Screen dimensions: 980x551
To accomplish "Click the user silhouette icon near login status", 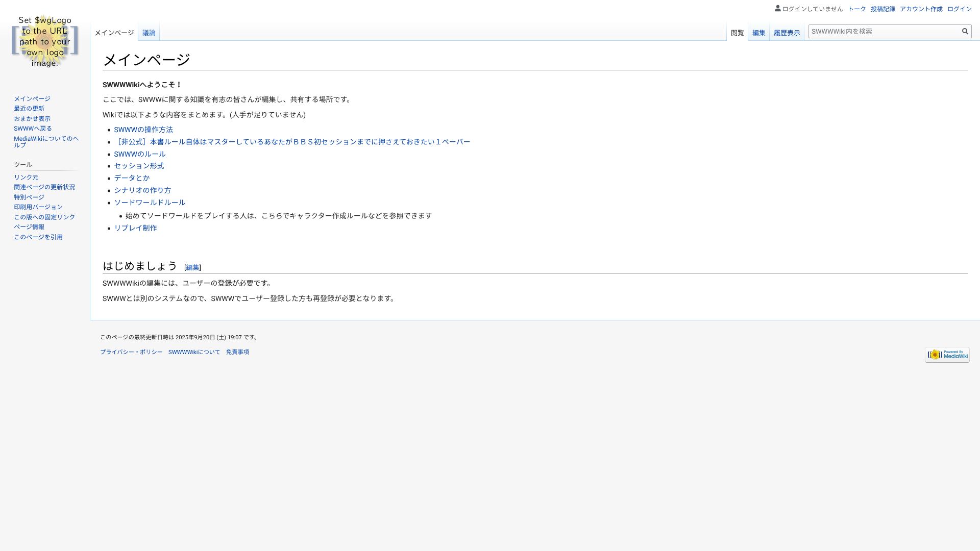I will pos(778,8).
